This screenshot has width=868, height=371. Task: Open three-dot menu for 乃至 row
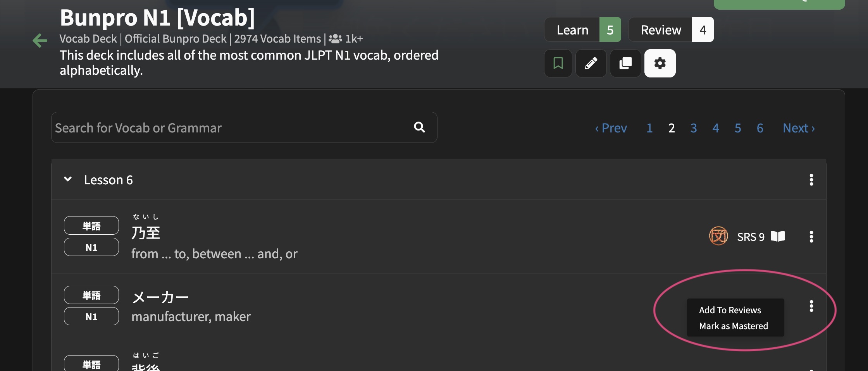pos(811,237)
